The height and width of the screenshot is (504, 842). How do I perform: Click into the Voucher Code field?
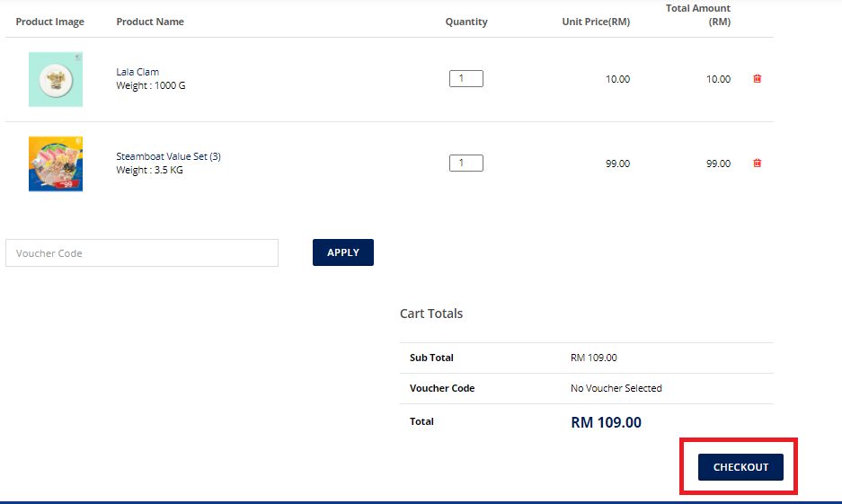[x=142, y=253]
